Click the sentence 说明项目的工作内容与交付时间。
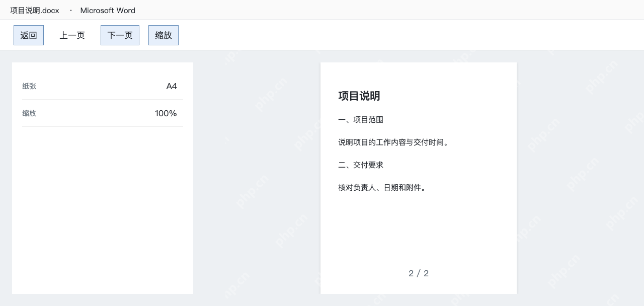Viewport: 644px width, 306px height. coord(394,142)
